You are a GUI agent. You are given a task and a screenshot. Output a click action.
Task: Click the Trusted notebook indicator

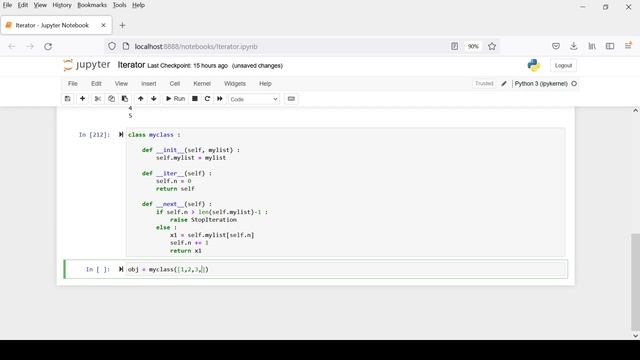pos(484,84)
